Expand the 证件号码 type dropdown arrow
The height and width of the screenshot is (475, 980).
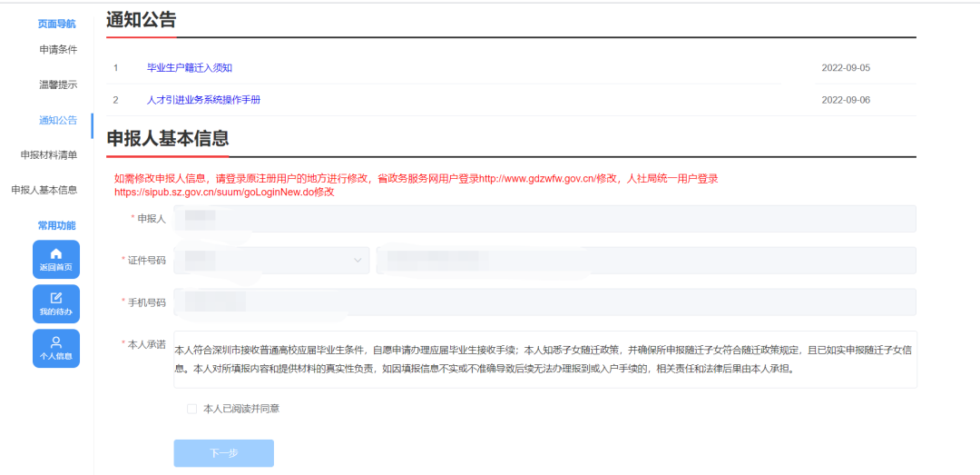(358, 260)
